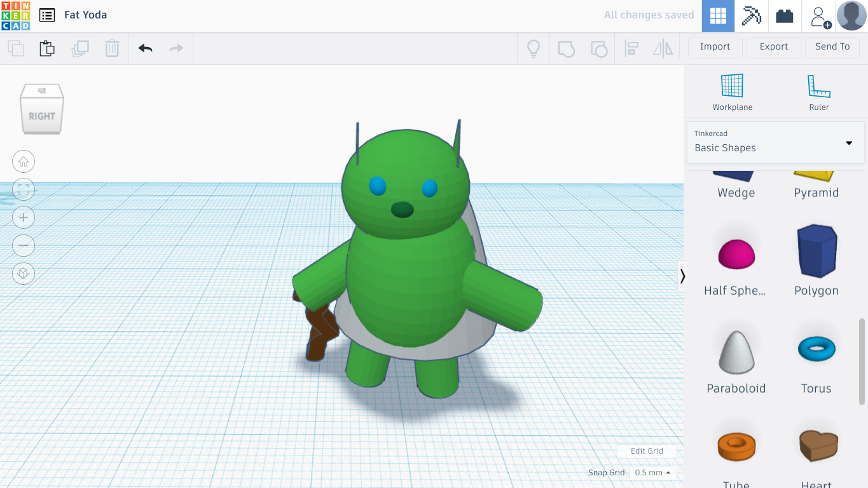Select the Workplane tool

point(733,93)
